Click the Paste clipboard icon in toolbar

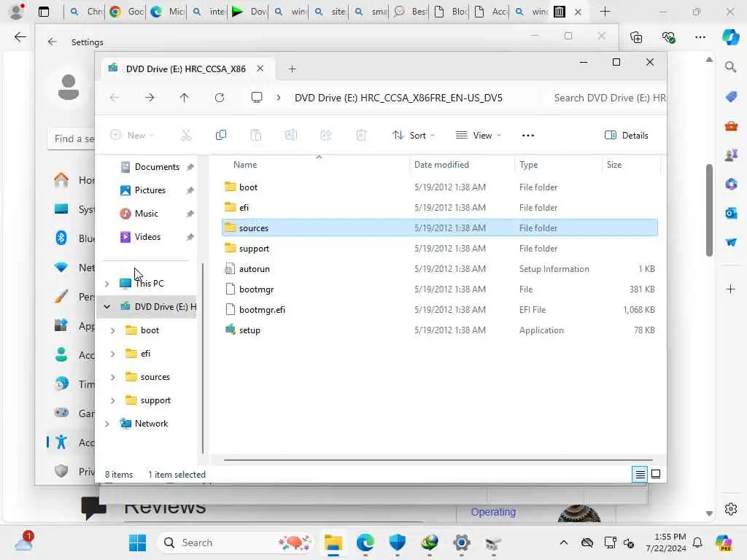coord(256,136)
